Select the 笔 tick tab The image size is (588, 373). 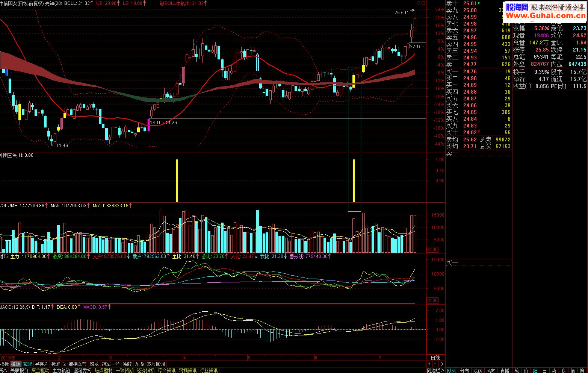(x=517, y=370)
